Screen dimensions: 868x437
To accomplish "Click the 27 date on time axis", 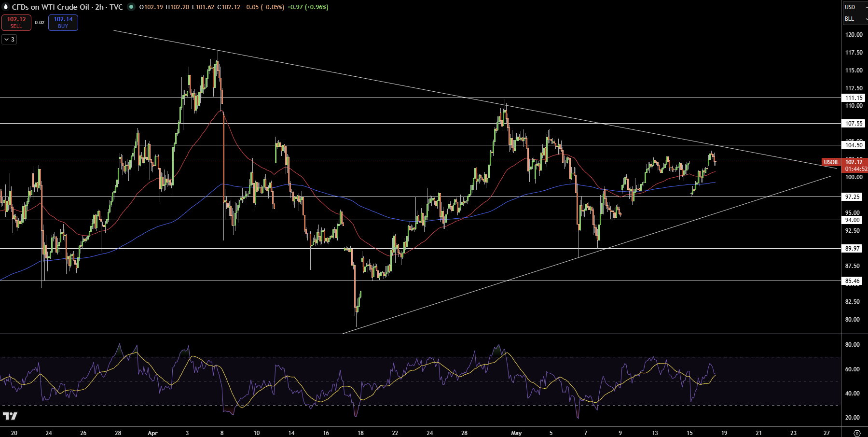I will (x=827, y=433).
